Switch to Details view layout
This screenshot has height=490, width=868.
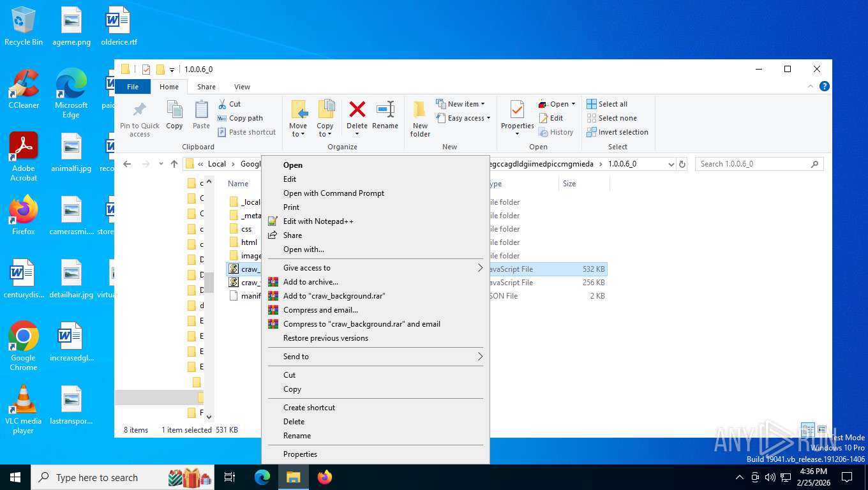click(807, 430)
